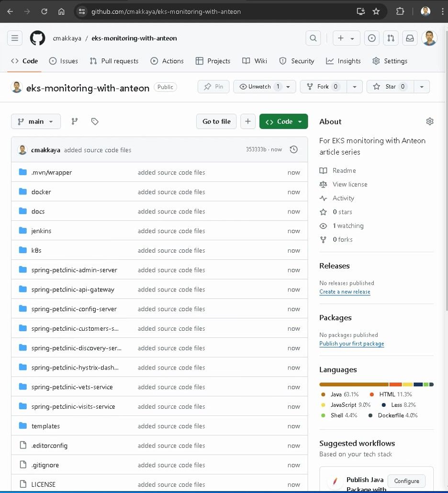Open the spring-petclinic-api-gateway folder
448x493 pixels.
[x=73, y=290]
